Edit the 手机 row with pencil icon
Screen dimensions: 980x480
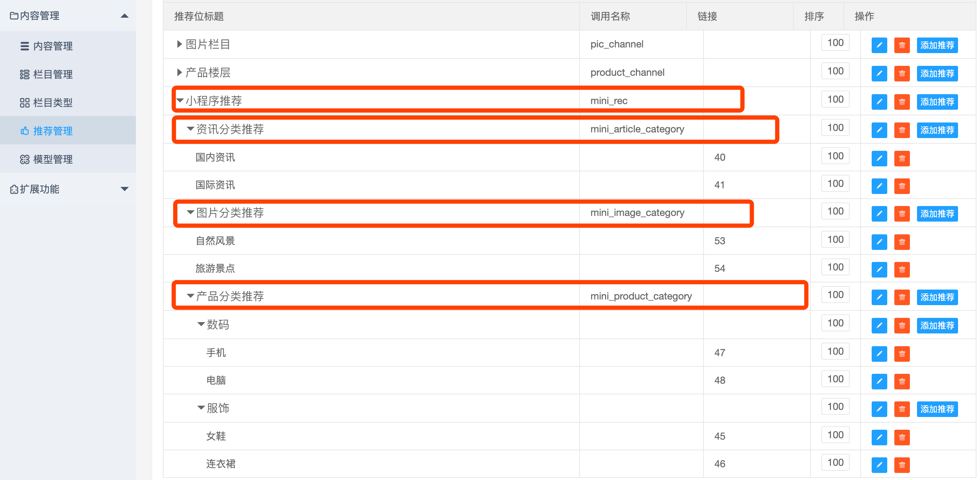(x=879, y=354)
